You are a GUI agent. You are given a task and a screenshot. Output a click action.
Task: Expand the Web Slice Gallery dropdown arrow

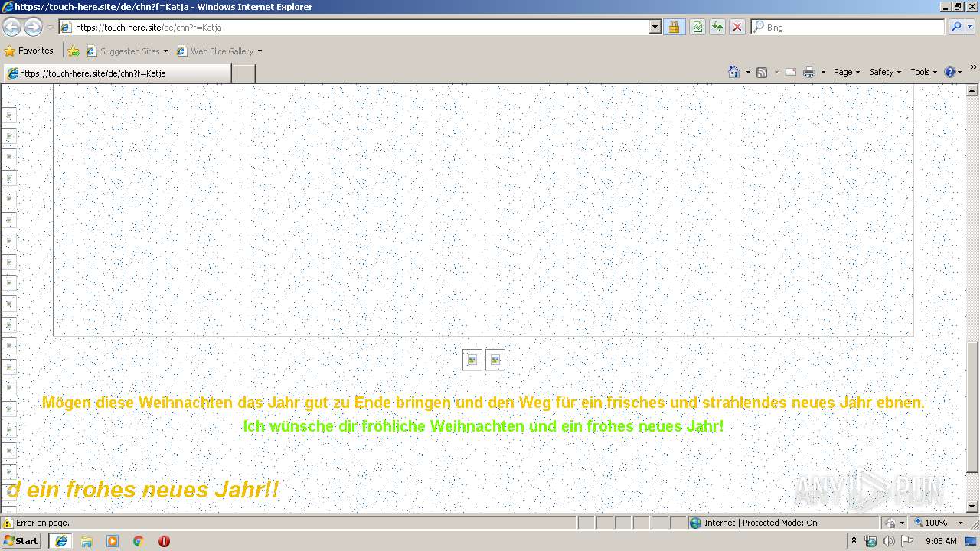260,51
